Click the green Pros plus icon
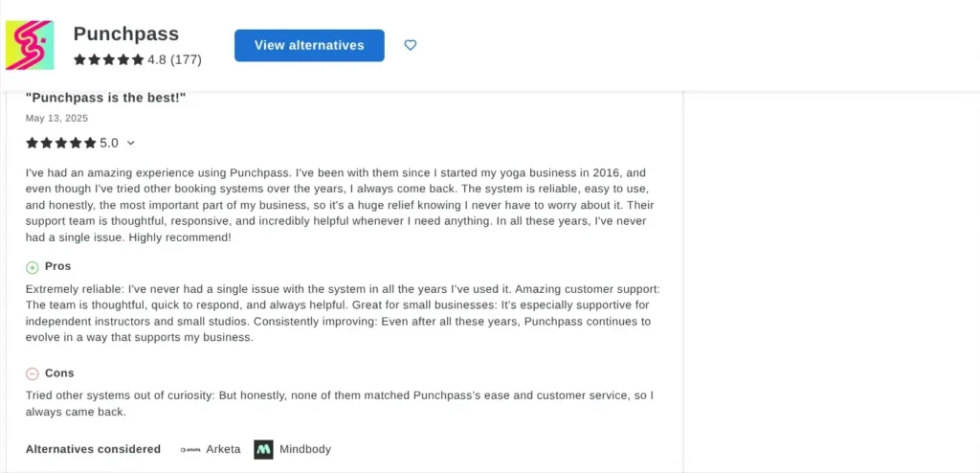Image resolution: width=980 pixels, height=473 pixels. point(33,267)
